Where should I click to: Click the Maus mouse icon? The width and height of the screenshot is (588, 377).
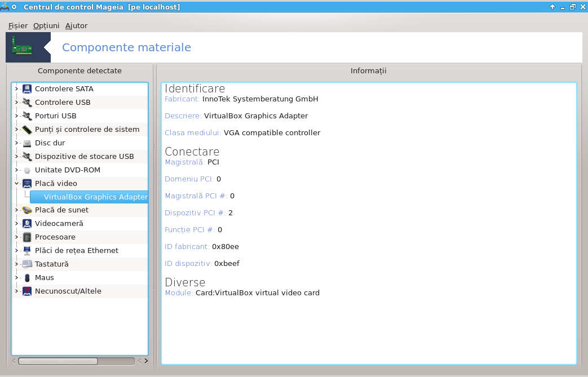click(27, 278)
